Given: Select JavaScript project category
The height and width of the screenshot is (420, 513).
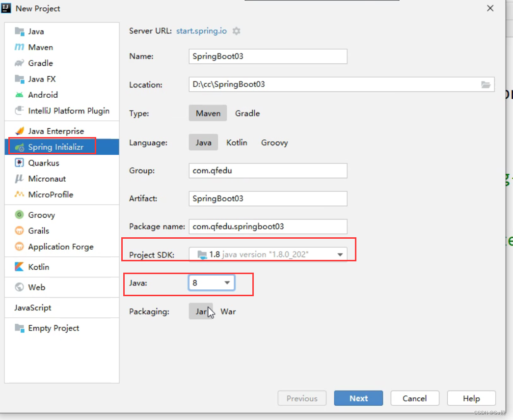Looking at the screenshot, I should [62, 308].
